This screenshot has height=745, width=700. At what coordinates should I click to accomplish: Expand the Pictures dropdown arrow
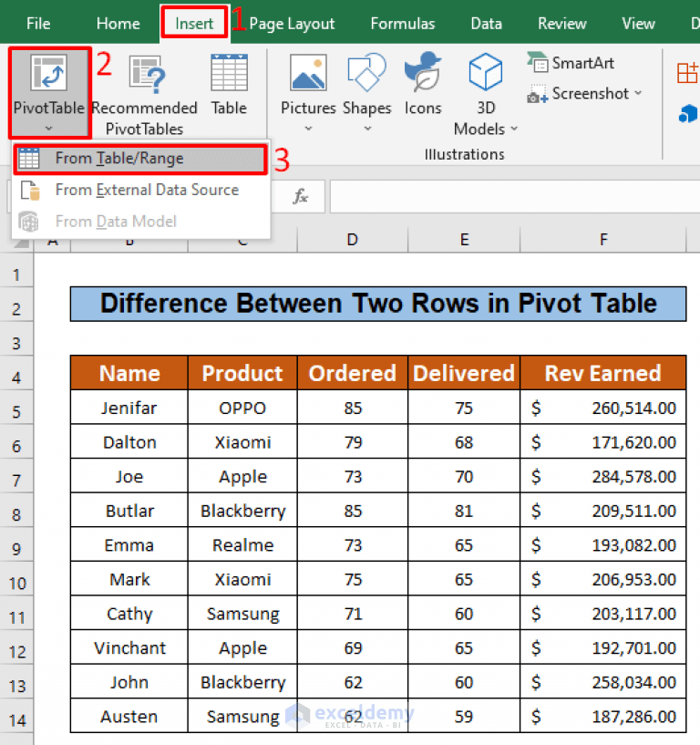click(308, 129)
